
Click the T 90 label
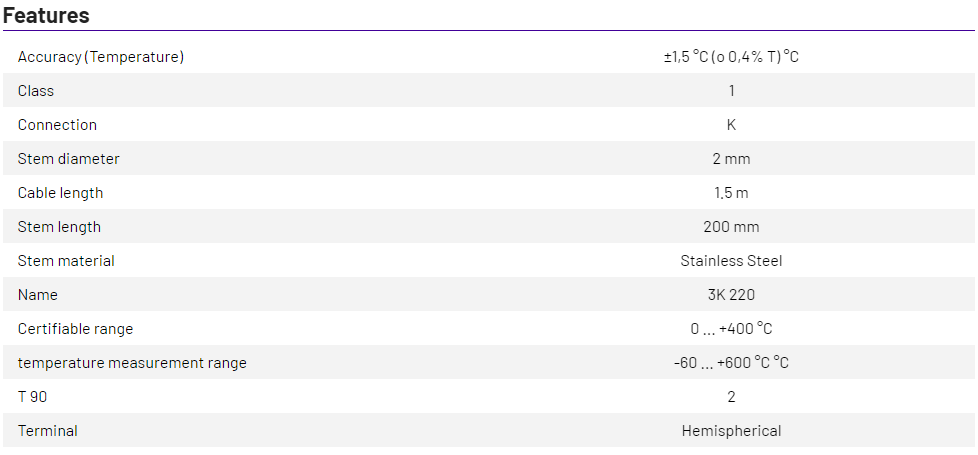(32, 397)
